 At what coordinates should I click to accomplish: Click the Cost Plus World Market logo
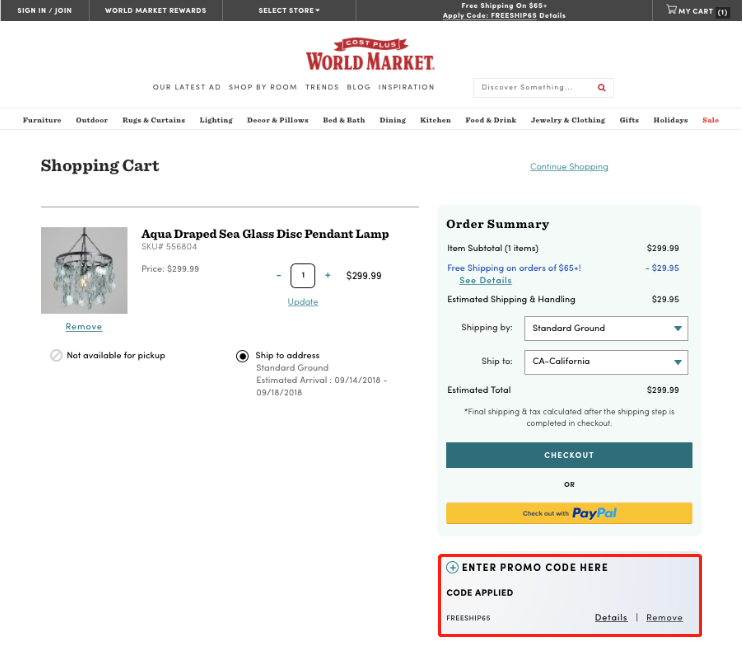tap(370, 54)
